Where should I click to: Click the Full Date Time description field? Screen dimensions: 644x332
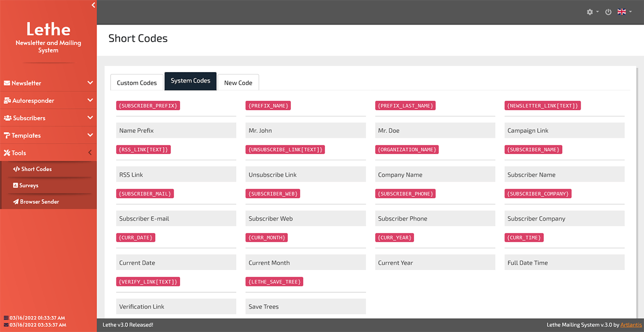click(565, 262)
